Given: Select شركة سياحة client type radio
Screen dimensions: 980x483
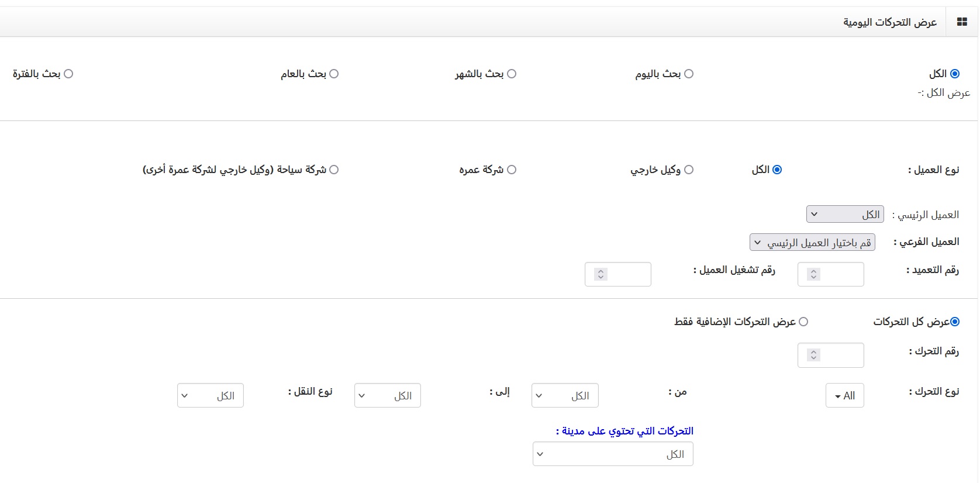Looking at the screenshot, I should click(x=334, y=170).
